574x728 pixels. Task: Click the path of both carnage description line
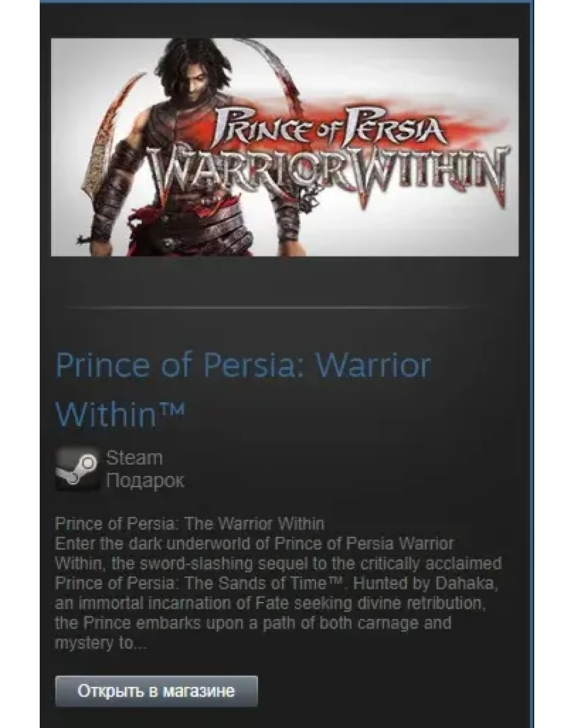point(254,623)
